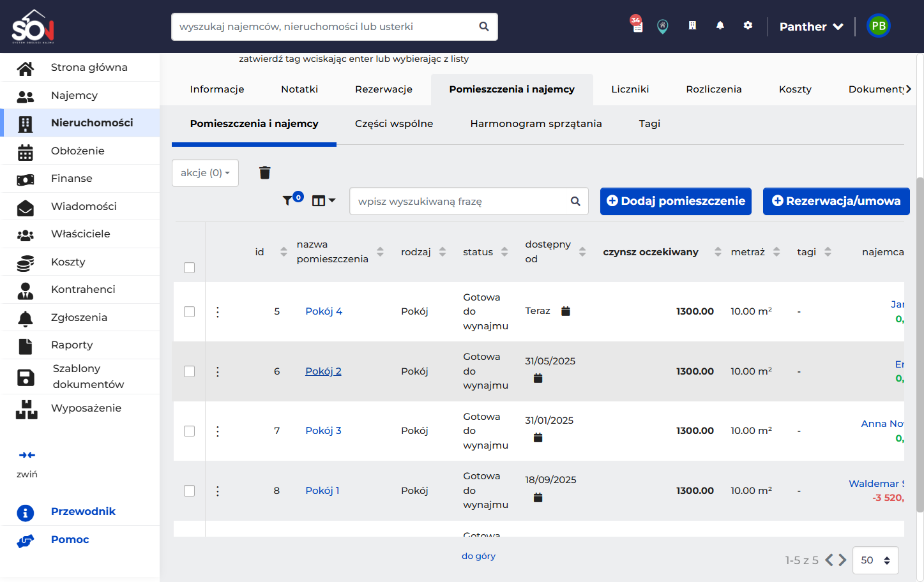Click the do góry link
This screenshot has width=924, height=582.
click(479, 556)
